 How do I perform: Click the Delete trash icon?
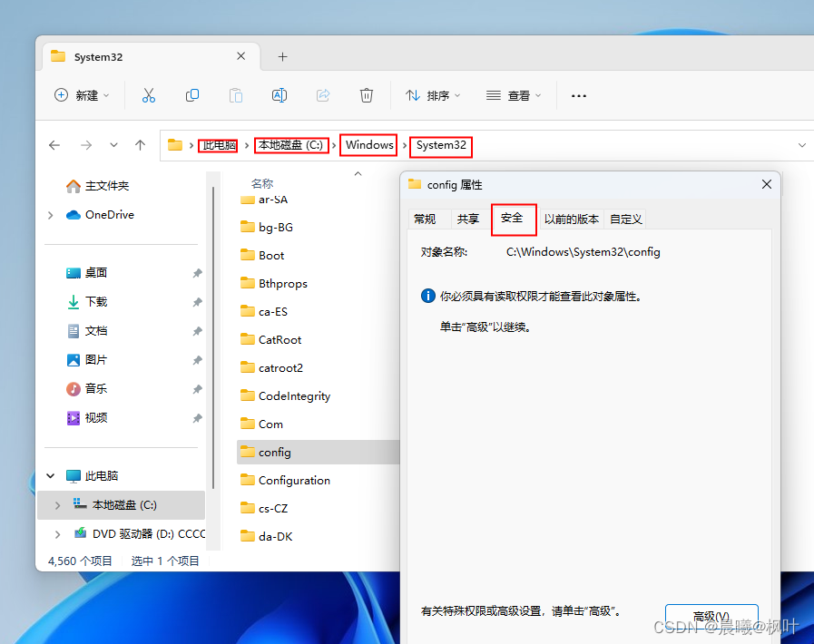pyautogui.click(x=366, y=95)
